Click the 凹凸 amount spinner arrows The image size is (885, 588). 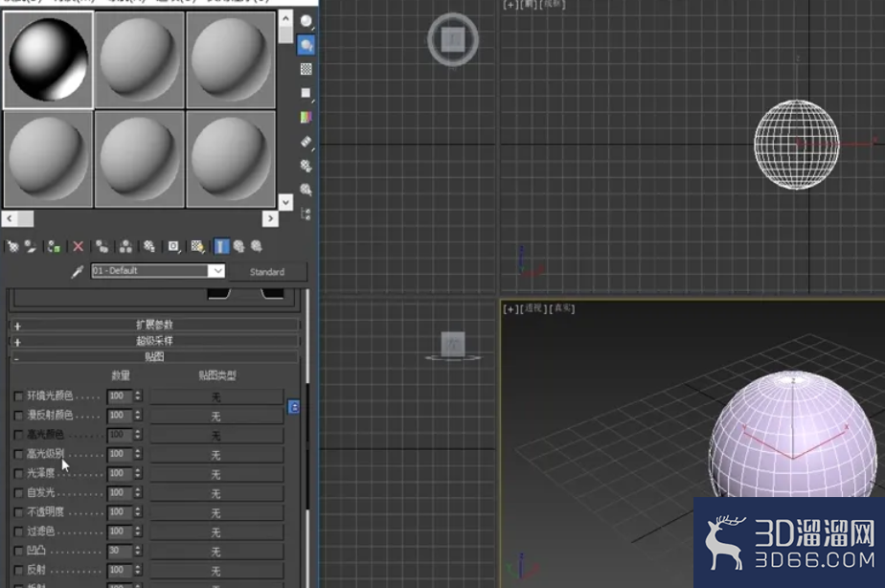point(138,551)
